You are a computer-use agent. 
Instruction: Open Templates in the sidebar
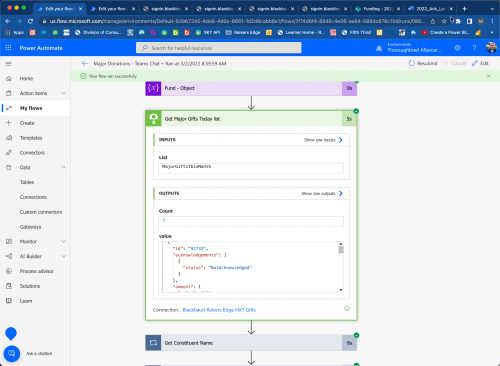click(31, 138)
